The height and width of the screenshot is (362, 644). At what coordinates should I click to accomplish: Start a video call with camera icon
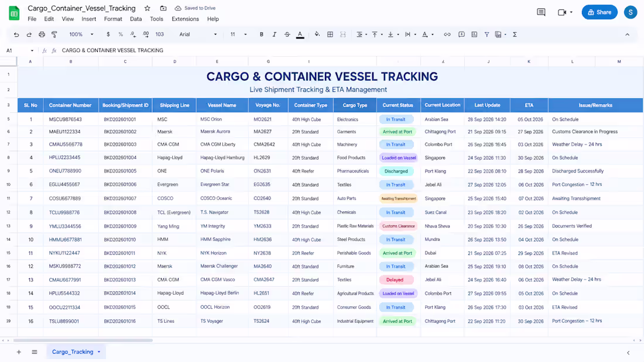(x=562, y=12)
